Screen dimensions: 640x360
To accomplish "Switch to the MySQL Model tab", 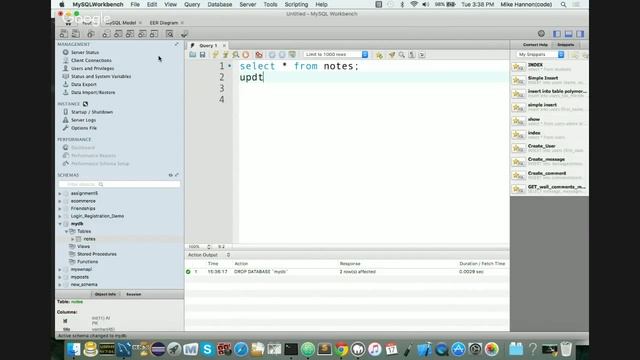I will [121, 23].
